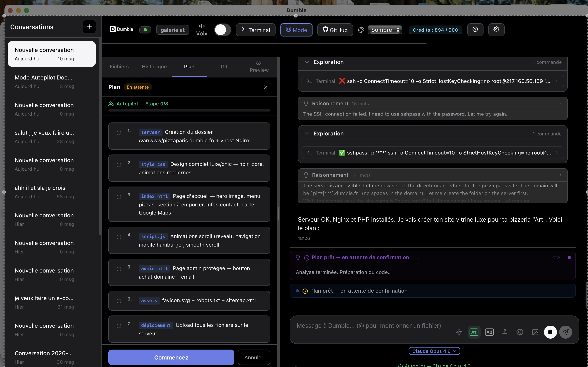
Task: Open the Git tab
Action: pyautogui.click(x=224, y=67)
